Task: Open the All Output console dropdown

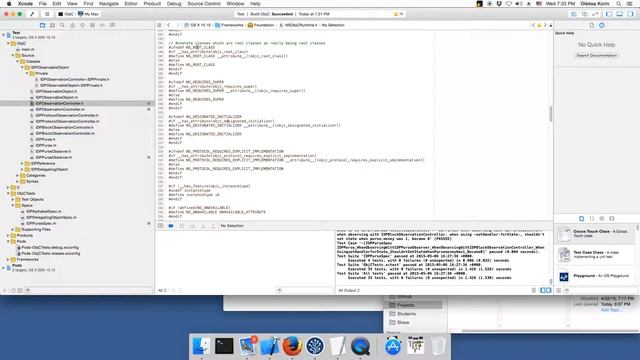Action: coord(349,290)
